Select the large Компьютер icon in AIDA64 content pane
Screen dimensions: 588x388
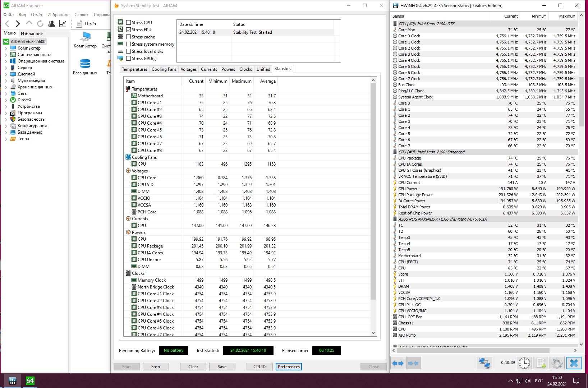[x=85, y=40]
